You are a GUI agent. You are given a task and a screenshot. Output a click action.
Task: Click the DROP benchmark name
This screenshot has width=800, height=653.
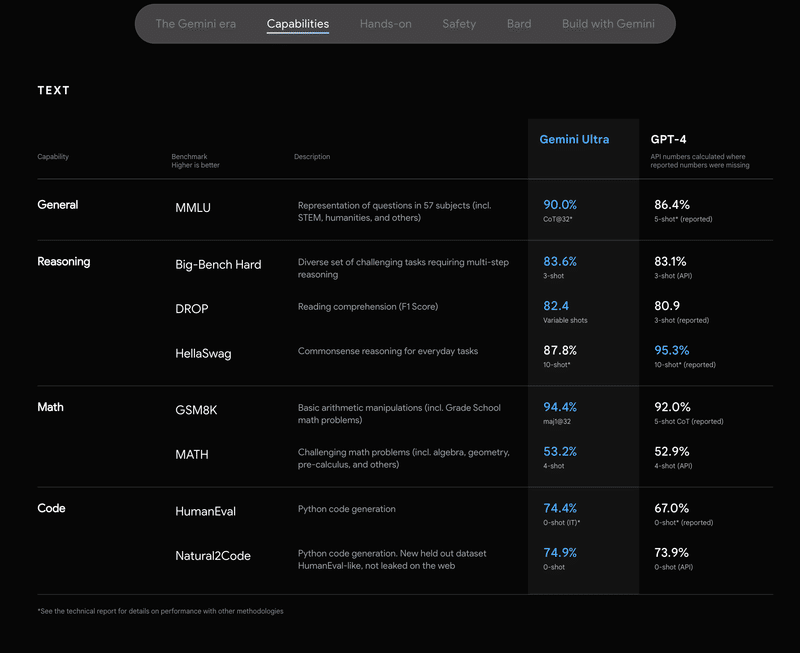(192, 309)
